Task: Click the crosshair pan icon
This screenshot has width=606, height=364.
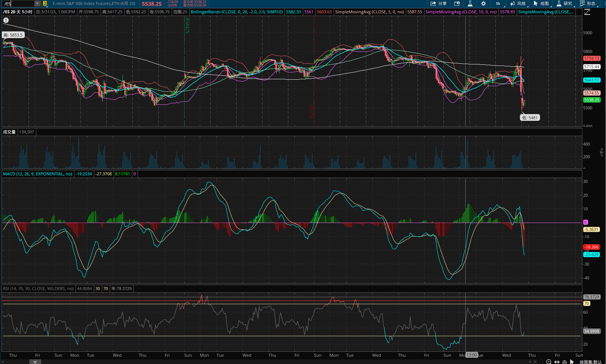Action: [564, 362]
